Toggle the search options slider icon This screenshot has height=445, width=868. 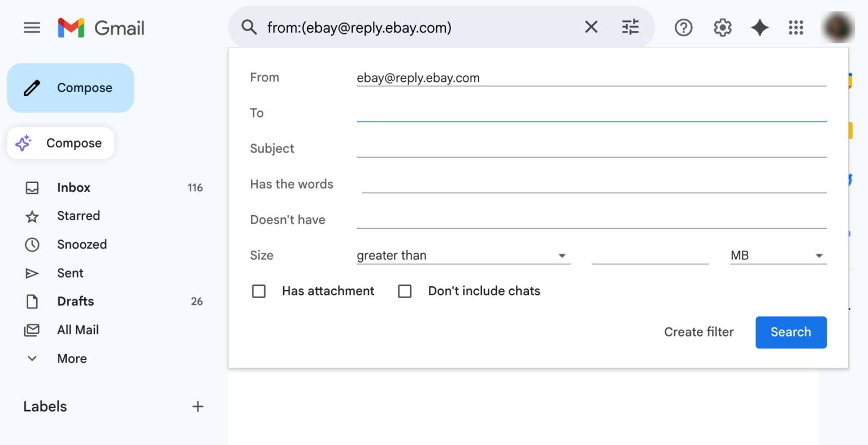(630, 27)
